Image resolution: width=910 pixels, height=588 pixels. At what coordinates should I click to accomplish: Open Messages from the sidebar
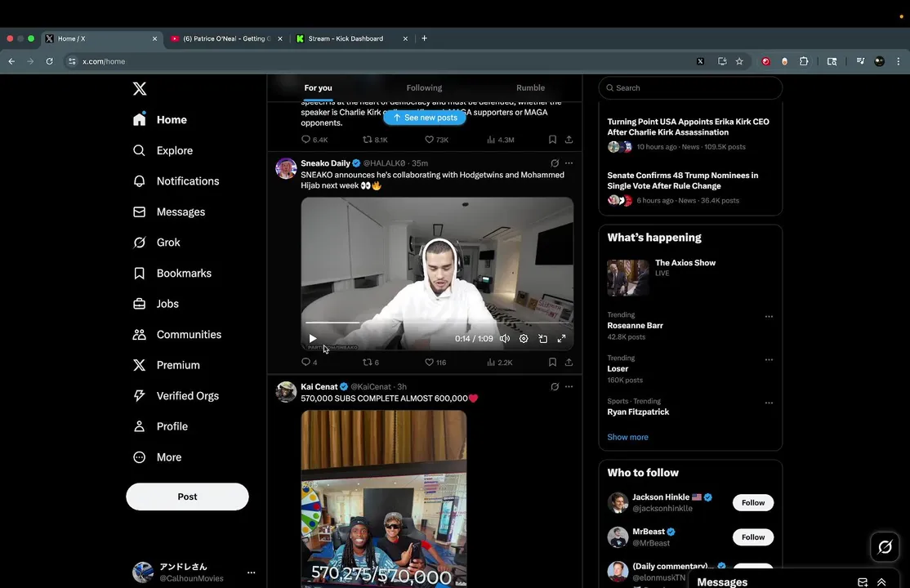point(168,212)
